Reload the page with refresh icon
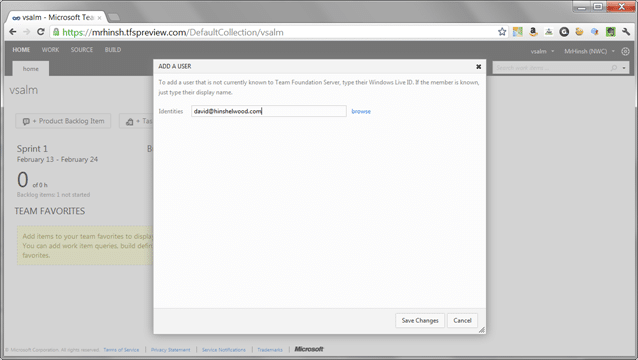 point(40,32)
